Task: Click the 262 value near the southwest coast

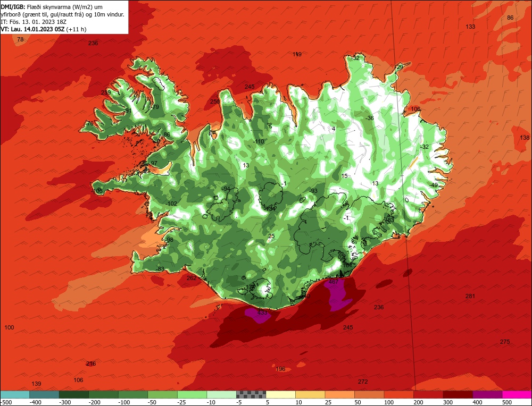Action: pos(192,278)
